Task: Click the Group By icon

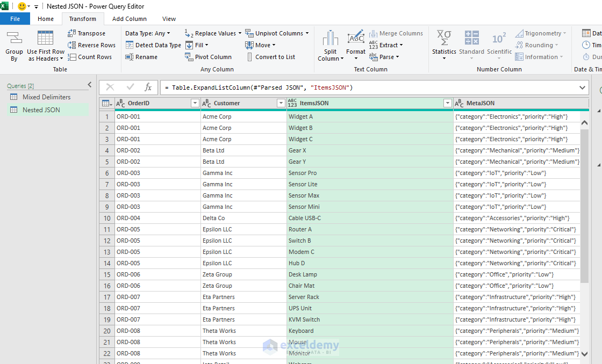Action: point(14,38)
